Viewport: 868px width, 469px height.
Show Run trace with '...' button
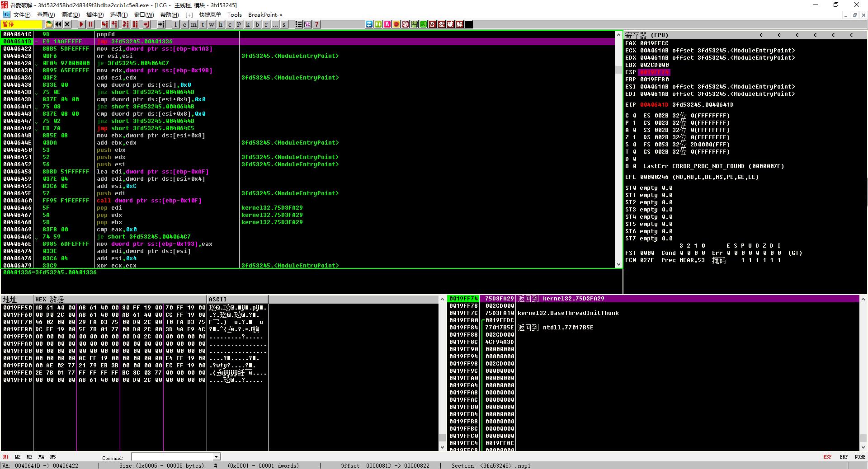275,24
